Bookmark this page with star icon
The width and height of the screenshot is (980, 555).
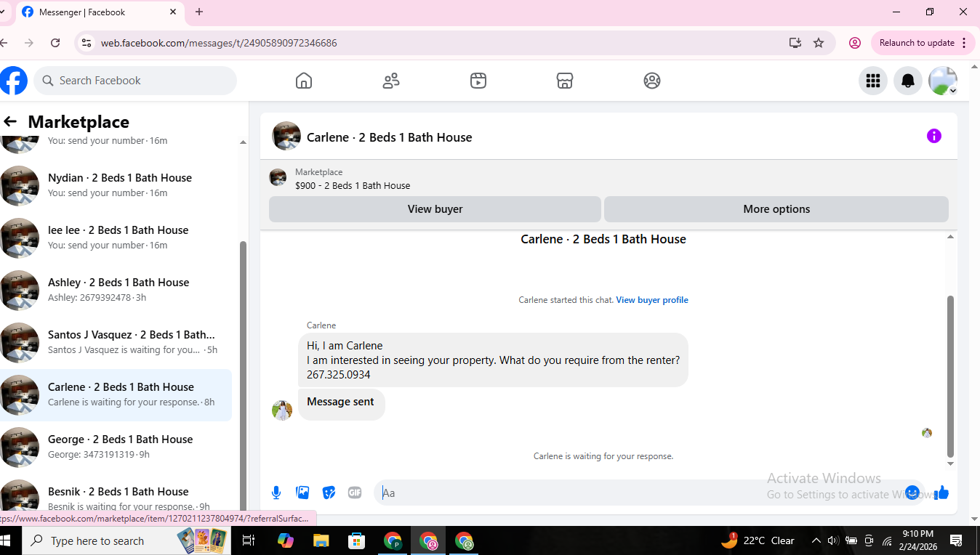[819, 43]
